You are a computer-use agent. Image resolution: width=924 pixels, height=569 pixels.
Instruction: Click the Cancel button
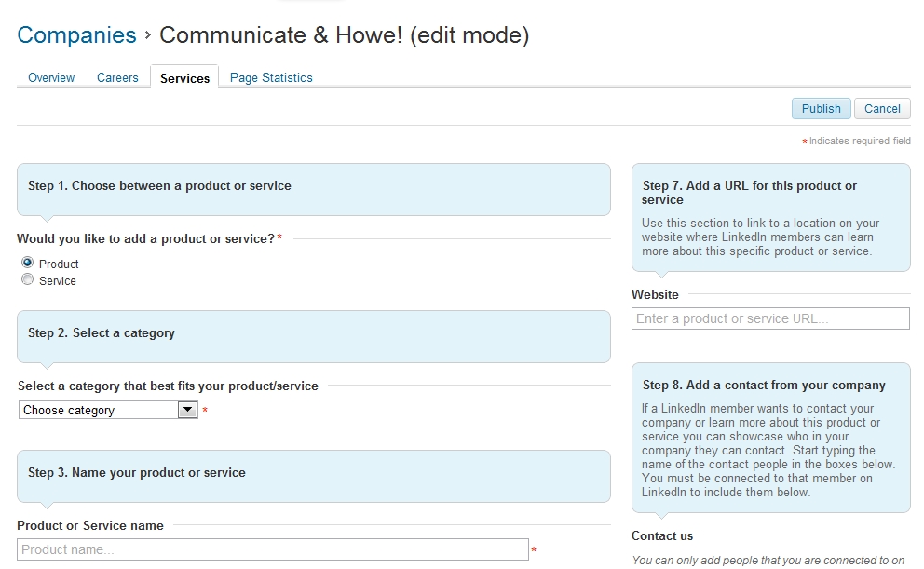coord(882,108)
